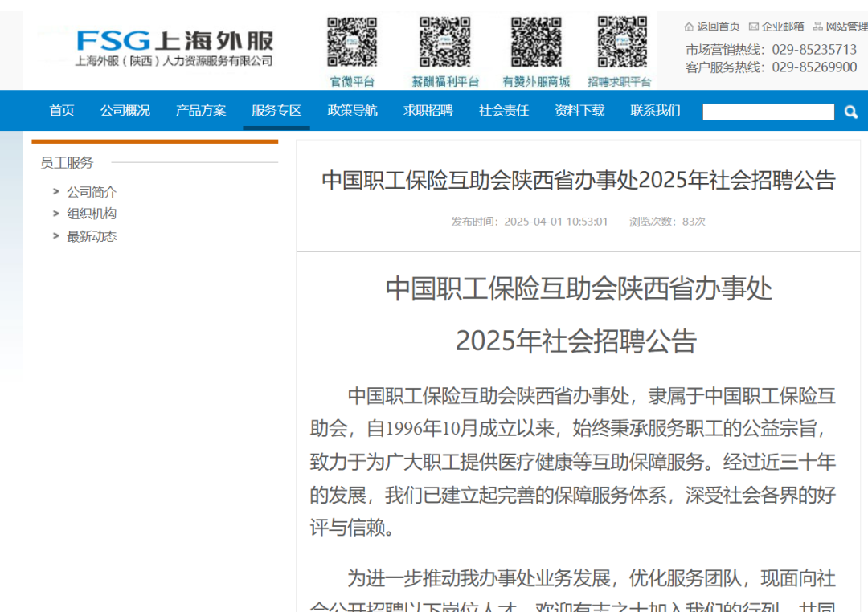This screenshot has height=612, width=868.
Task: Expand 组织机构 in the sidebar
Action: 92,214
